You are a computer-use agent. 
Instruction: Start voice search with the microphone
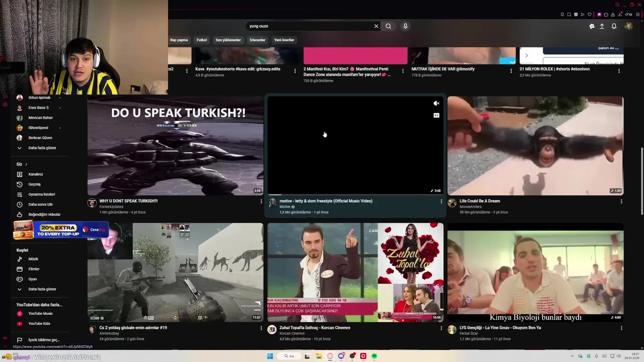coord(405,26)
